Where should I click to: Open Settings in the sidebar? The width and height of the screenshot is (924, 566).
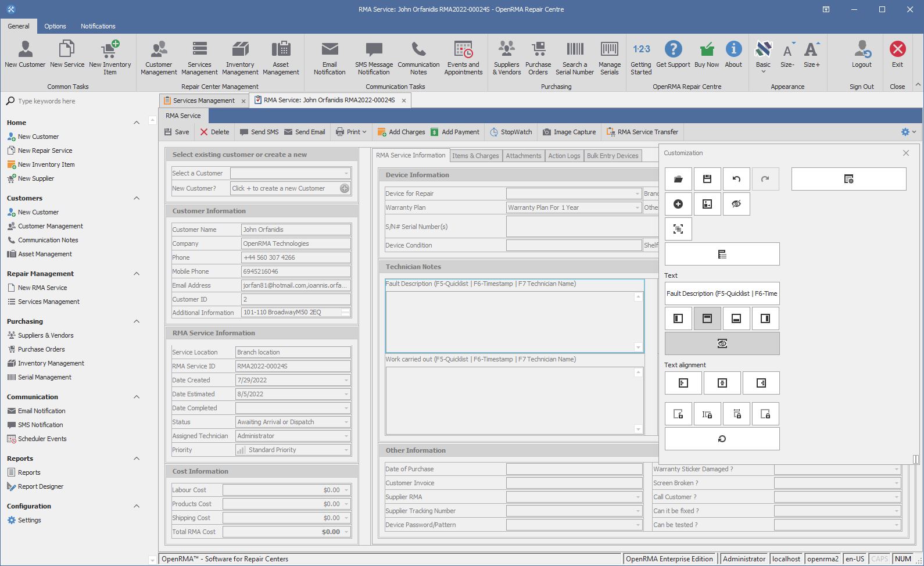point(29,520)
